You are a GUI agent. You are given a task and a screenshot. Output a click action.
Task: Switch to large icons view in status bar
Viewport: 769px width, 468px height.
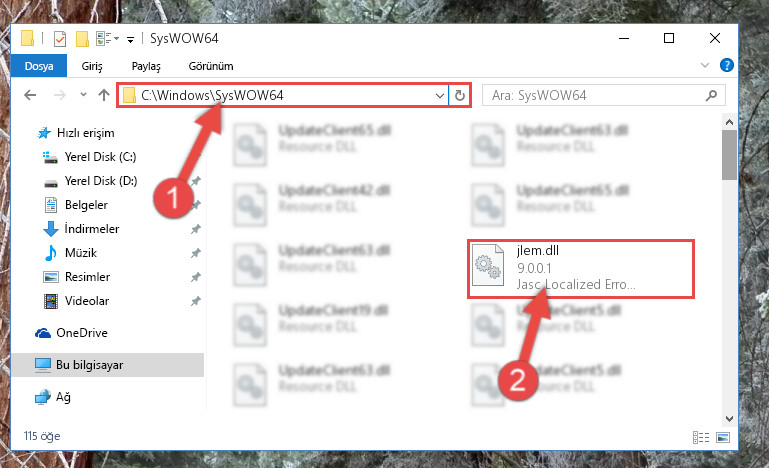point(723,437)
